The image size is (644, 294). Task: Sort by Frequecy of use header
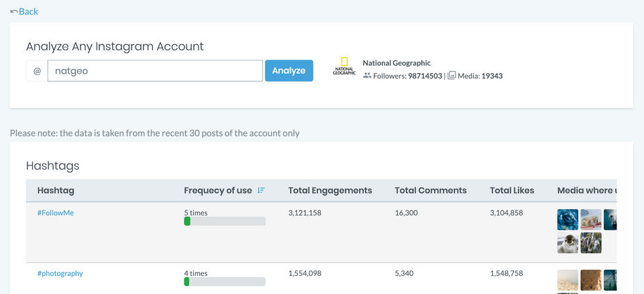[x=217, y=191]
